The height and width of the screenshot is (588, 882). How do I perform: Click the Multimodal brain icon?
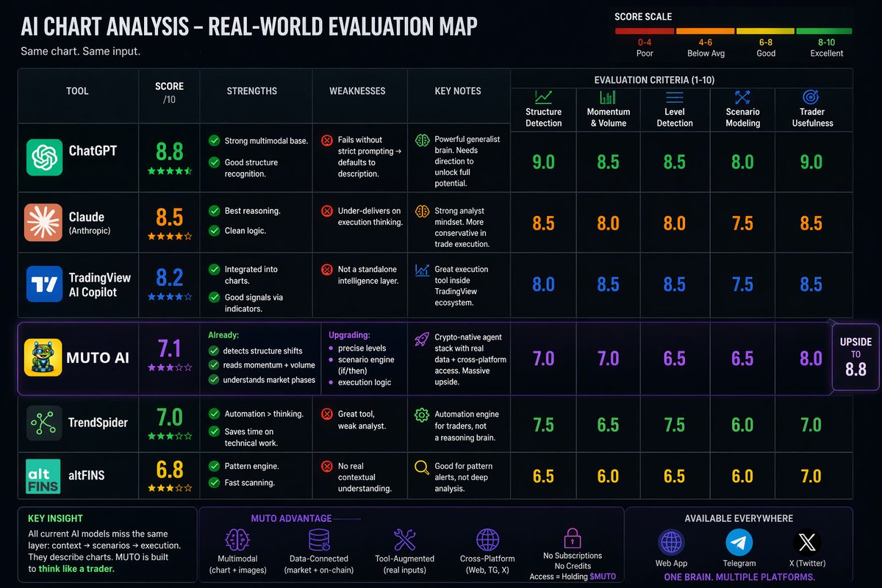pos(238,540)
